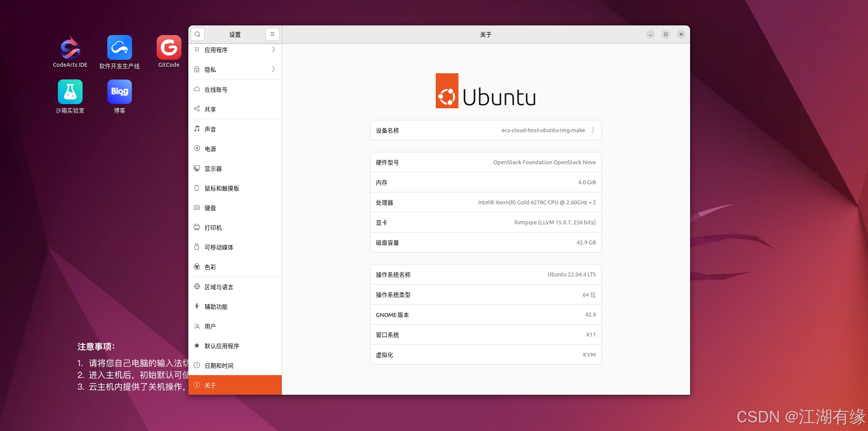This screenshot has width=868, height=431.
Task: Click the star icon beside 默认应用程序
Action: pyautogui.click(x=197, y=345)
